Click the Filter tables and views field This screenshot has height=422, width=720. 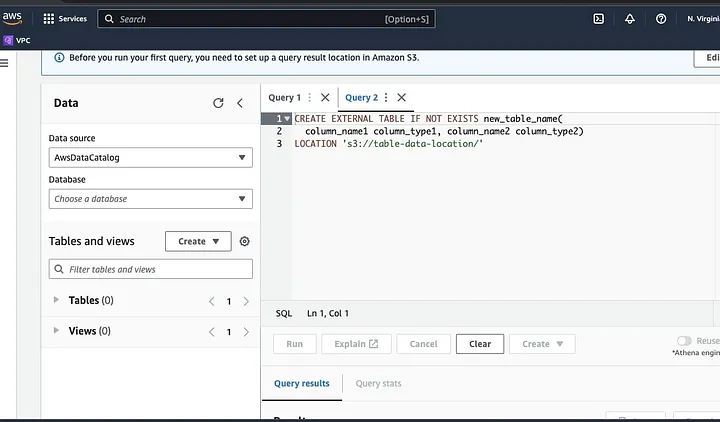coord(150,269)
